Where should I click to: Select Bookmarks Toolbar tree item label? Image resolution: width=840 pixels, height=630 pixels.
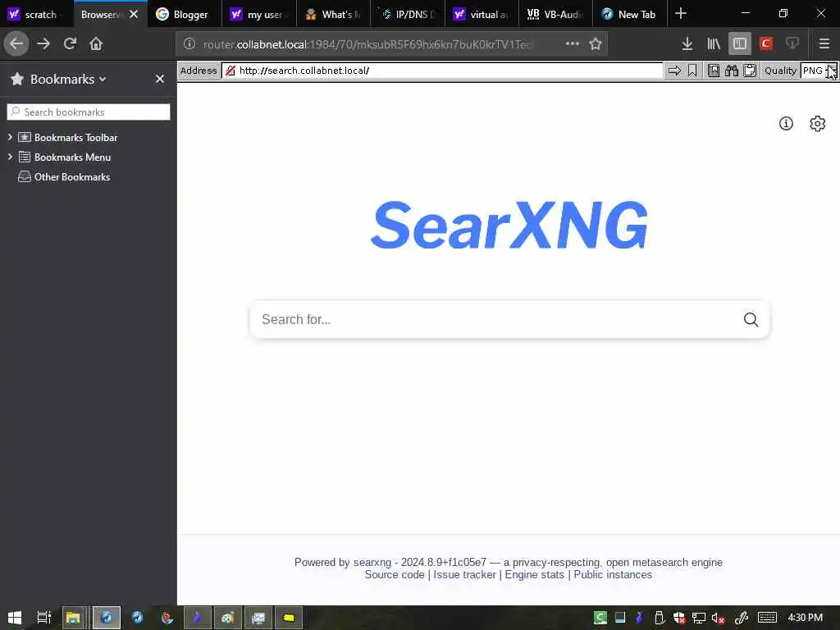click(75, 138)
